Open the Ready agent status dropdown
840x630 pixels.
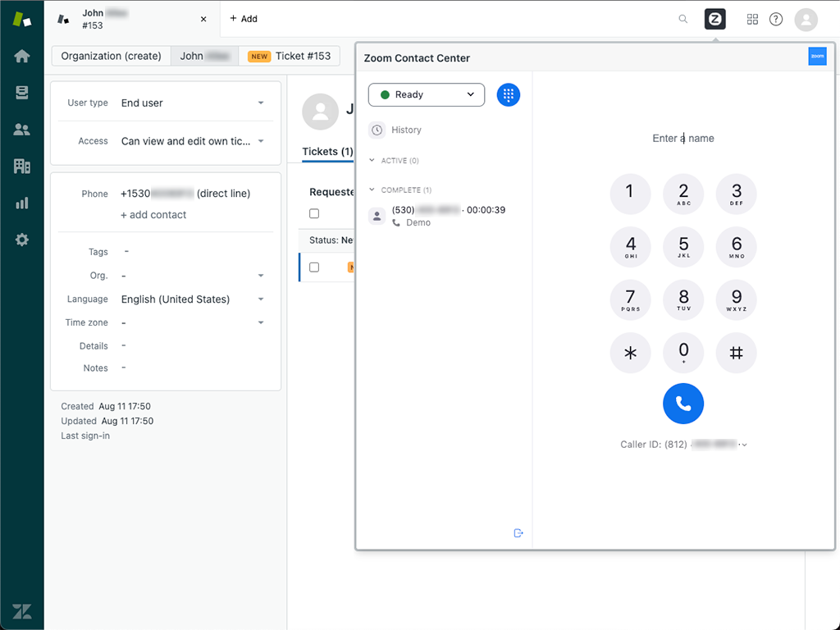426,94
